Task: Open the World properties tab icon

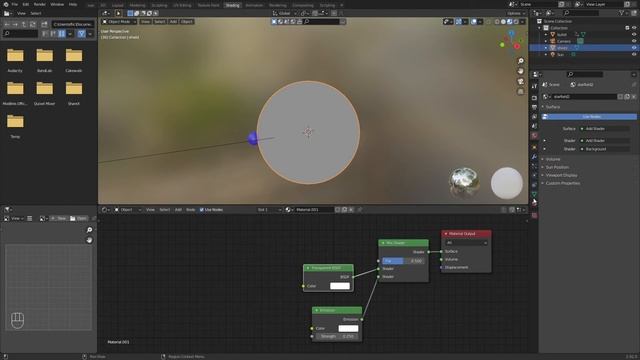Action: (534, 136)
